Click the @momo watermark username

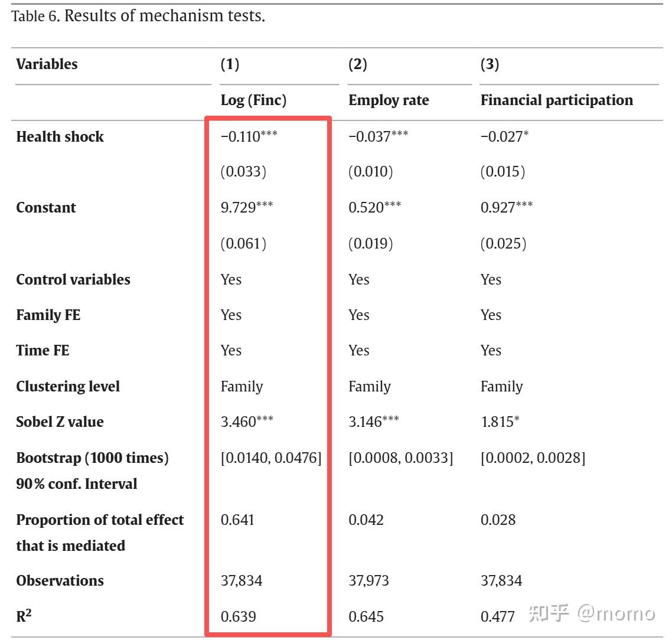(x=616, y=614)
